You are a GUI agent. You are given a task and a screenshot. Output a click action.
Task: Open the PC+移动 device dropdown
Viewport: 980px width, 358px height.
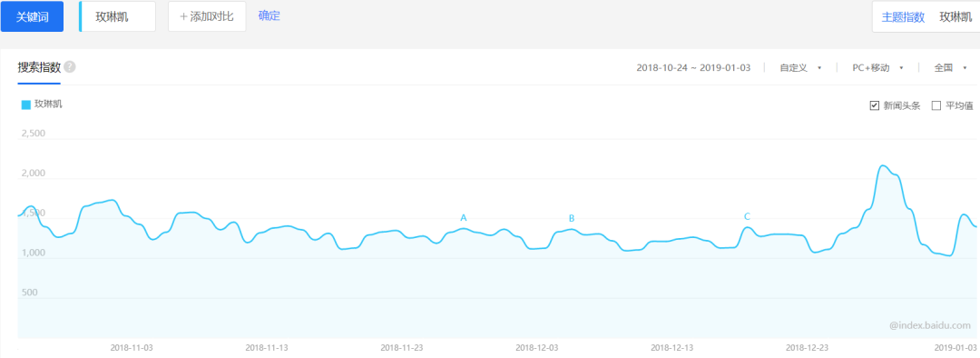[877, 67]
